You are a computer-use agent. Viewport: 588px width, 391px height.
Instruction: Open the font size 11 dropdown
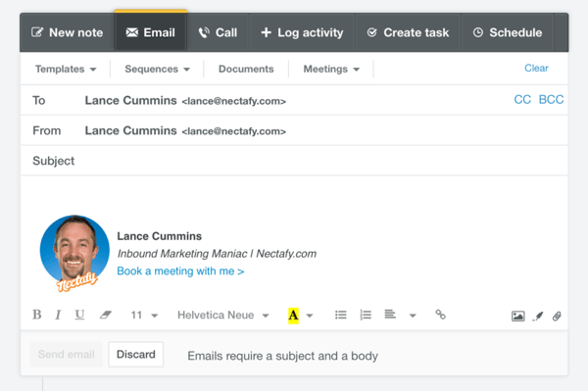(x=144, y=315)
